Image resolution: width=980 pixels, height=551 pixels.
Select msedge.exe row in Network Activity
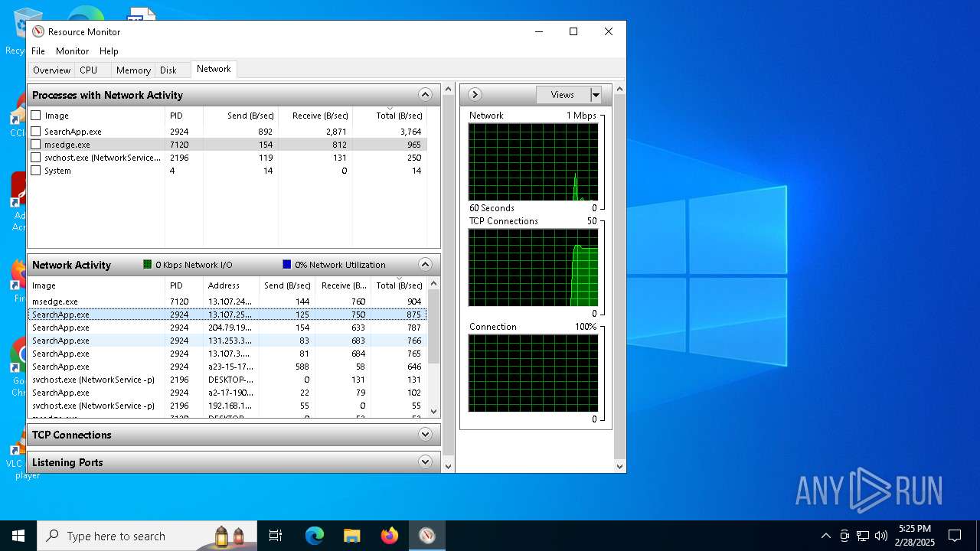click(227, 302)
